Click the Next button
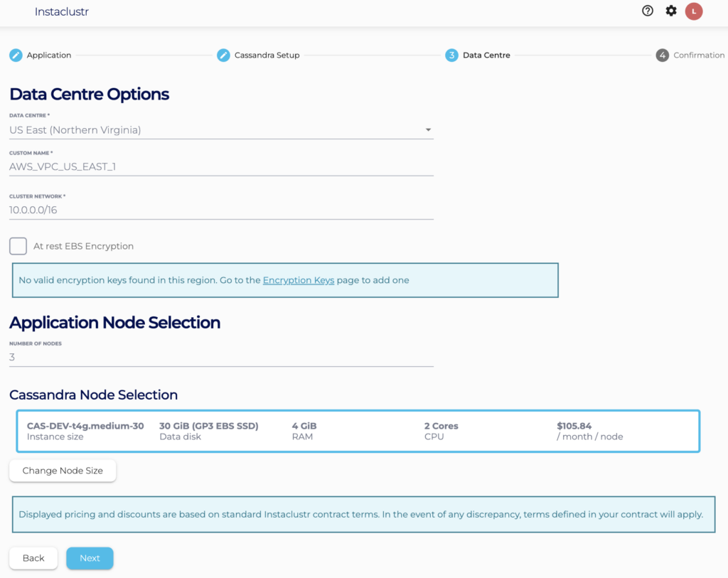 (x=90, y=558)
